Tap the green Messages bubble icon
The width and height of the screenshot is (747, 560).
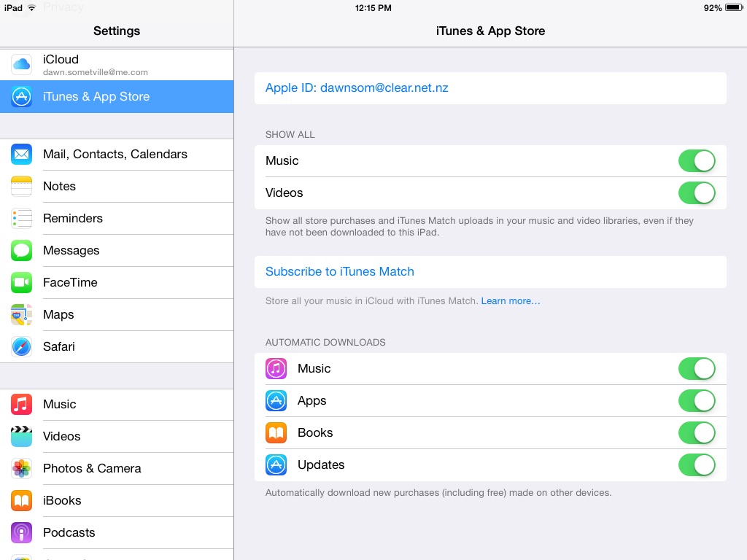[x=21, y=251]
